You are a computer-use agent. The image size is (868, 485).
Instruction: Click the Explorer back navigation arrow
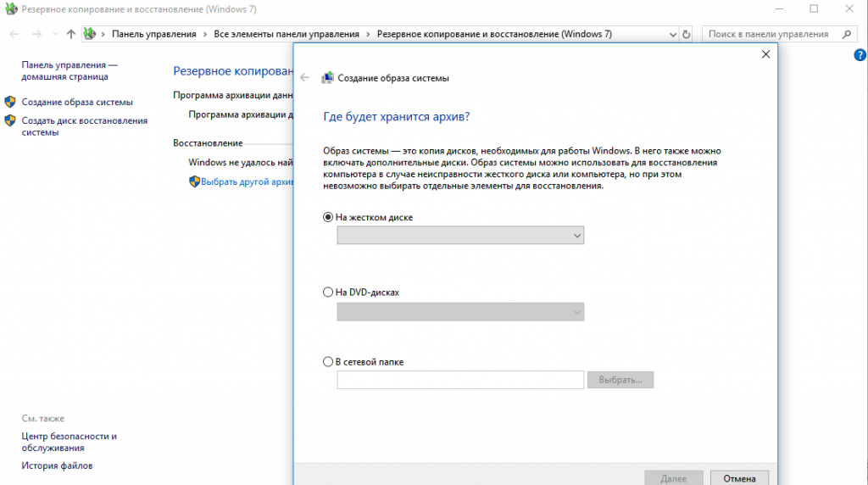(14, 34)
